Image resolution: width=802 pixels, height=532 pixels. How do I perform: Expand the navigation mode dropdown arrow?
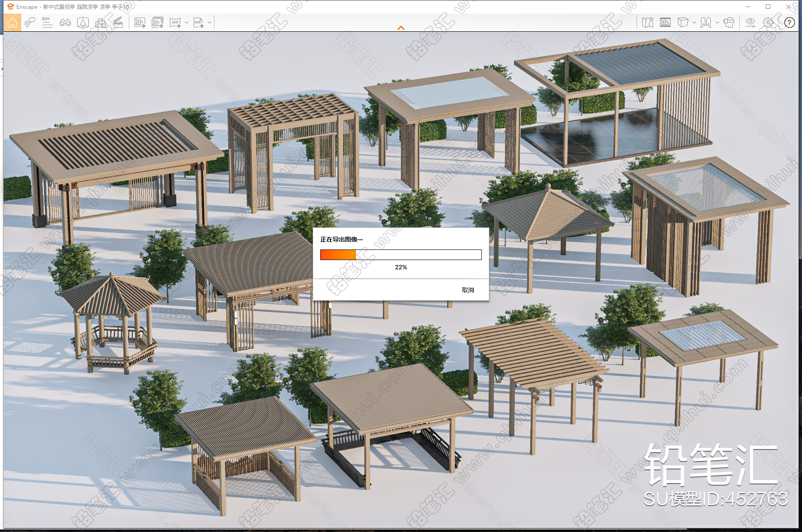(x=717, y=22)
